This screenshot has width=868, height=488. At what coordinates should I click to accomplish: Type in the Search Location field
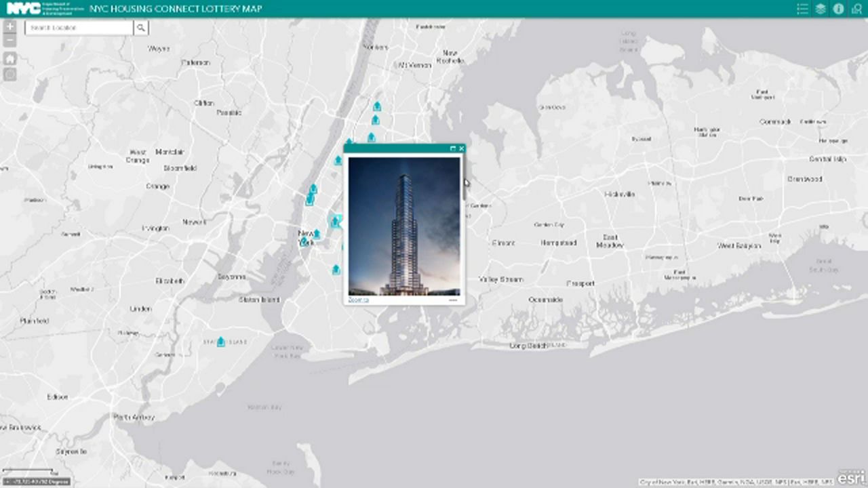79,28
